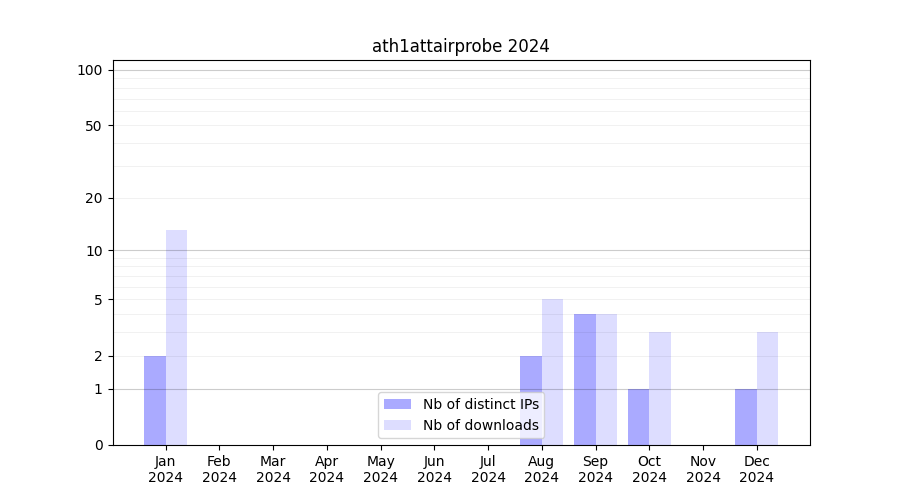The image size is (900, 500).
Task: Click the 0 tick label on y-axis
Action: point(98,445)
